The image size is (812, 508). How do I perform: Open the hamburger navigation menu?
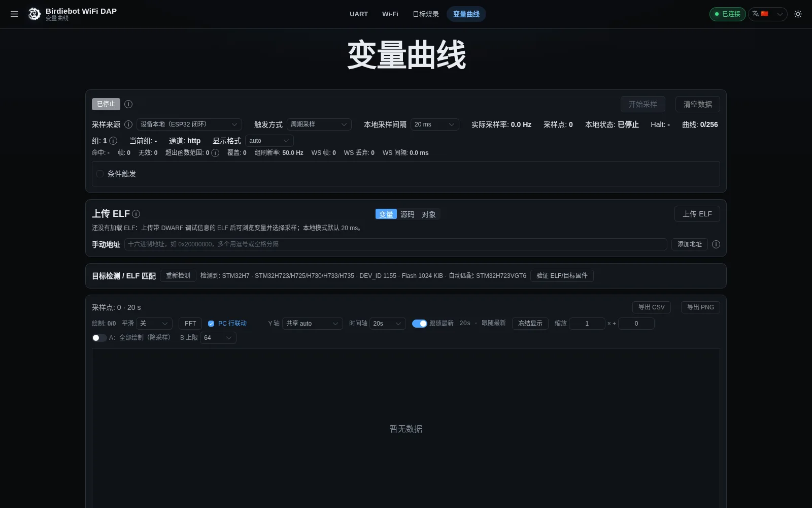pos(14,14)
